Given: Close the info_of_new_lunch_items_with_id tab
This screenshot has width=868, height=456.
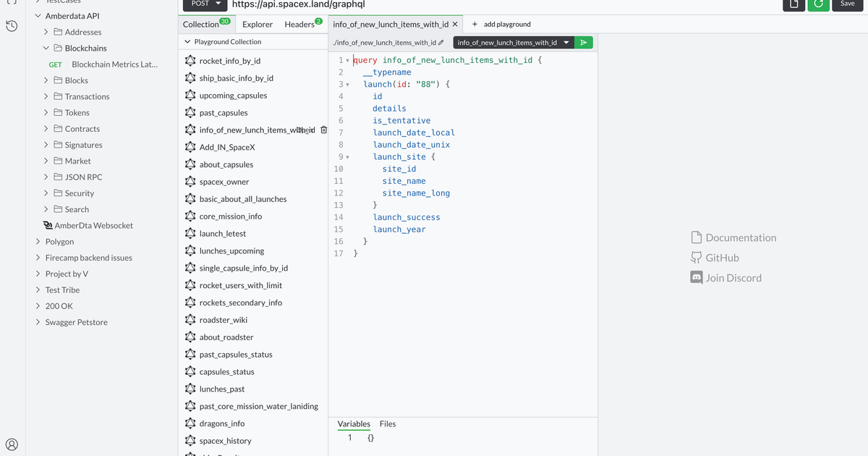Looking at the screenshot, I should coord(455,24).
